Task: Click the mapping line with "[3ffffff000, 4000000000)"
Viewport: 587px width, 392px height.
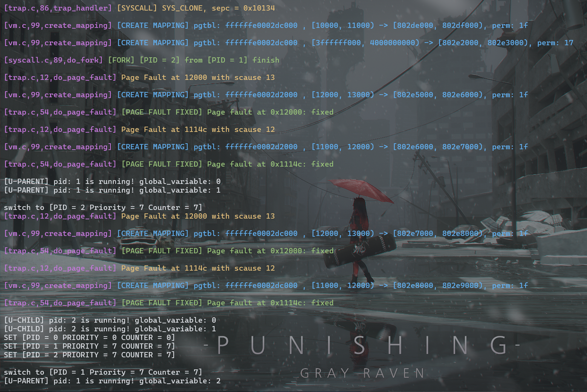Action: point(289,43)
